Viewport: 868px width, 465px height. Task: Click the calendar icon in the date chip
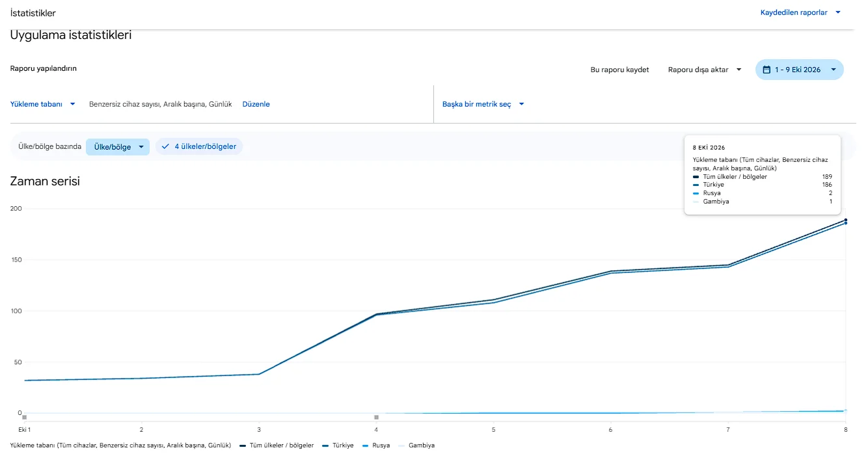pyautogui.click(x=766, y=70)
